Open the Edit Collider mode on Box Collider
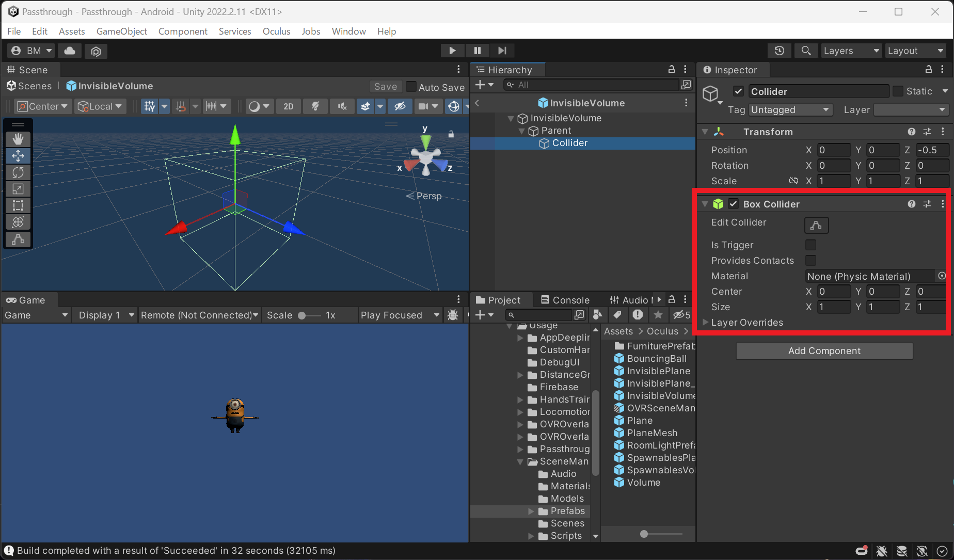Viewport: 954px width, 560px height. pos(816,225)
